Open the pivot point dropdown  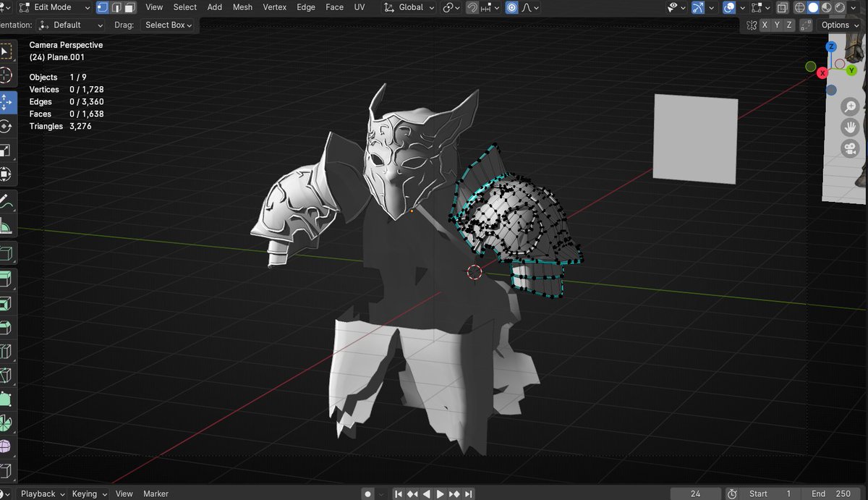(452, 7)
